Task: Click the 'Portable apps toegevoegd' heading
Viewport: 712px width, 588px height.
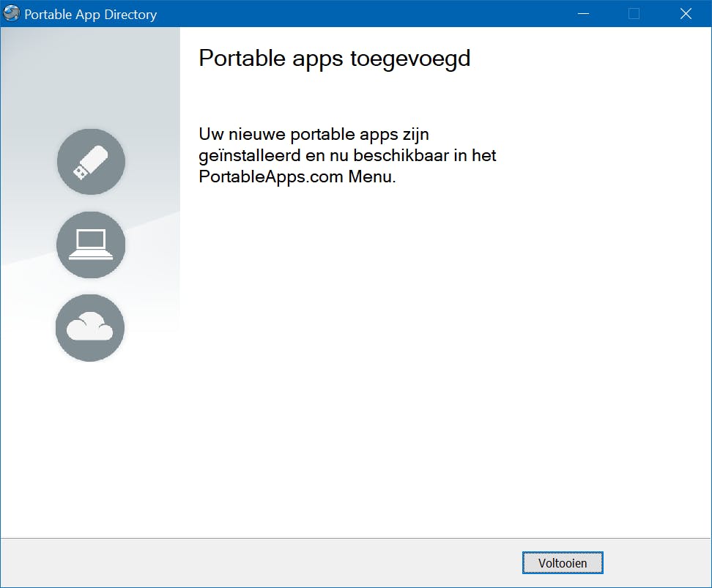Action: (x=334, y=59)
